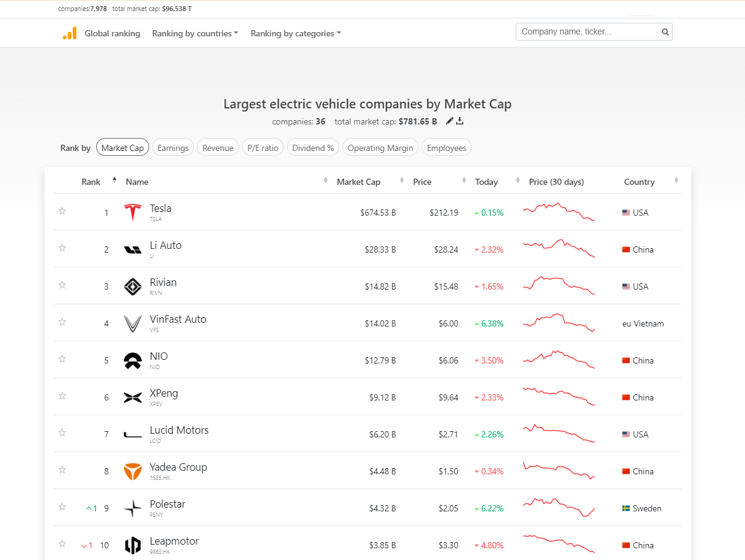The height and width of the screenshot is (560, 745).
Task: Sort table by Name column arrows
Action: click(325, 180)
